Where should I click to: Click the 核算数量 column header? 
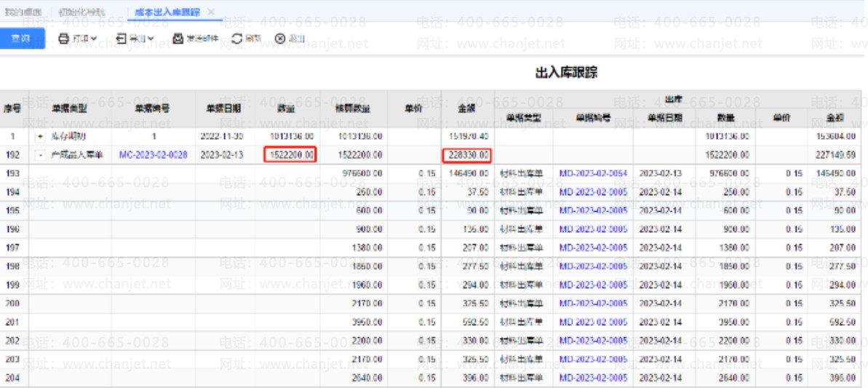pos(353,108)
